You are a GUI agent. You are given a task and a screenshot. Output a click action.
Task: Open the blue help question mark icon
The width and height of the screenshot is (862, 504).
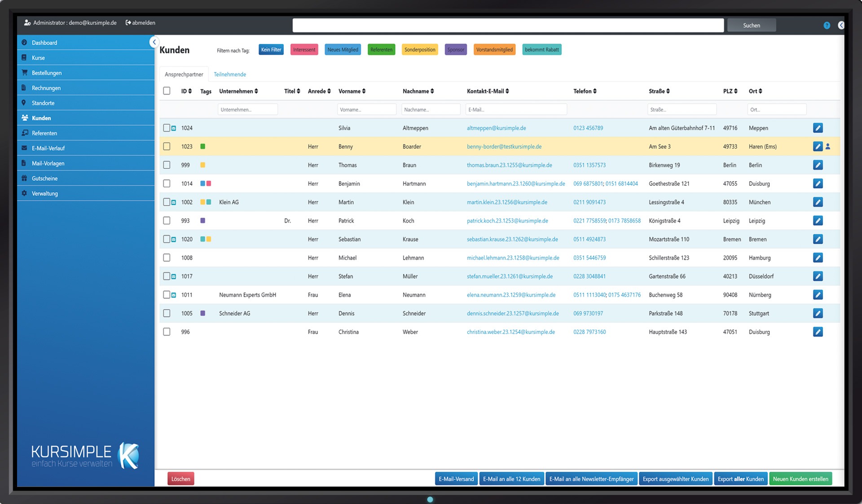[827, 26]
